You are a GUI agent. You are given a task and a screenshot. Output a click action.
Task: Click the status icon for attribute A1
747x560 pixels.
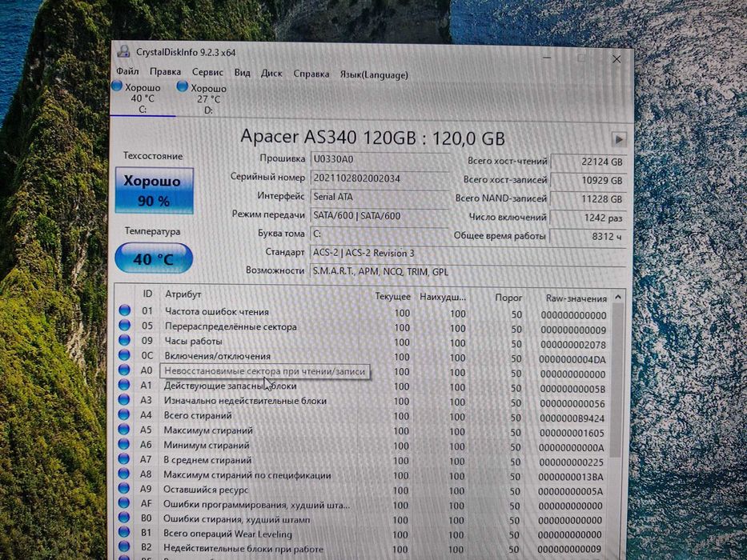pyautogui.click(x=124, y=384)
